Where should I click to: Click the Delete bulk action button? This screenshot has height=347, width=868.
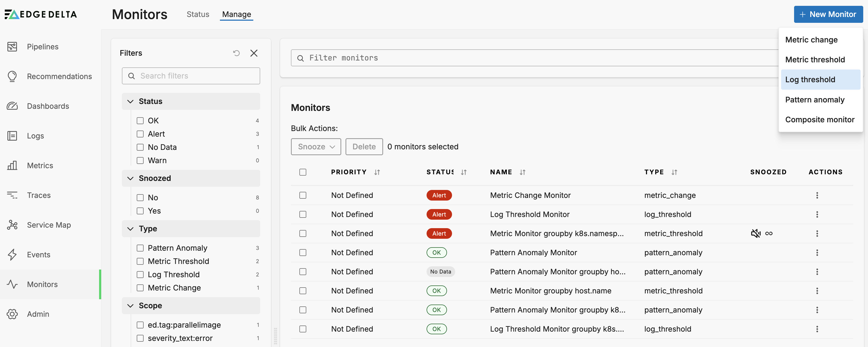coord(364,147)
